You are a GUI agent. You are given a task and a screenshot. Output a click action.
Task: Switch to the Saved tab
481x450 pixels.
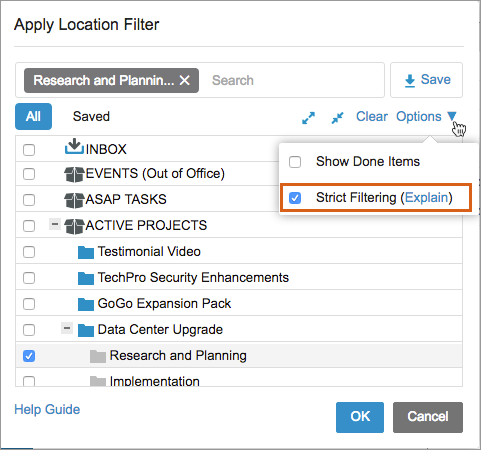tap(91, 117)
